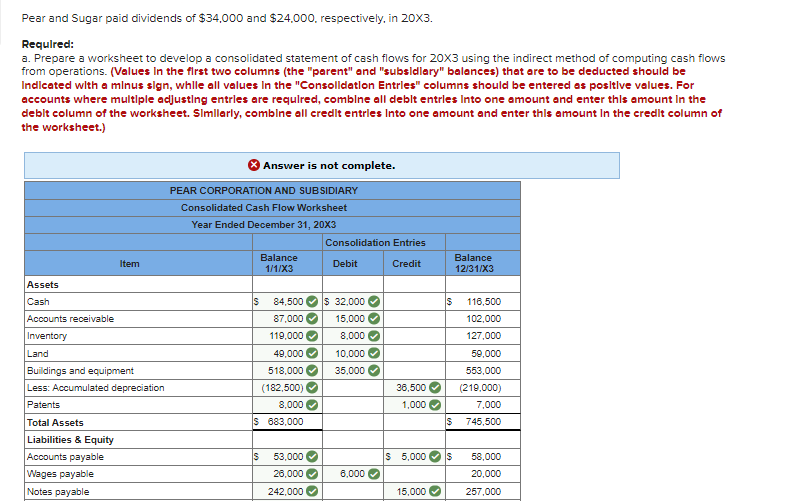Screen dimensions: 806x502
Task: Click the green check beside Notes payable 242,000
Action: [312, 491]
